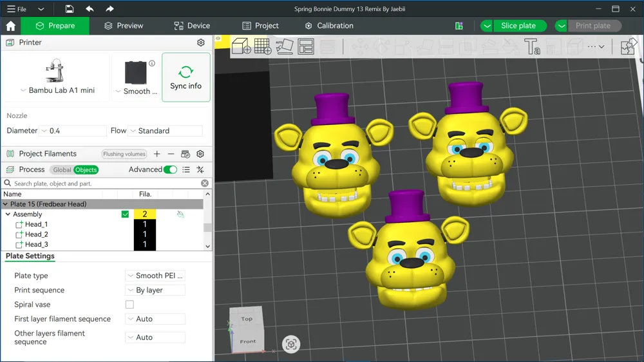This screenshot has width=644, height=362.
Task: Open Assembly view puzzle icon
Action: 629,46
